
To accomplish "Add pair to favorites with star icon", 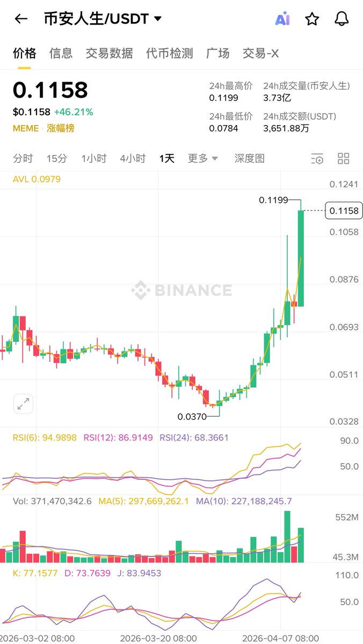I will (312, 19).
